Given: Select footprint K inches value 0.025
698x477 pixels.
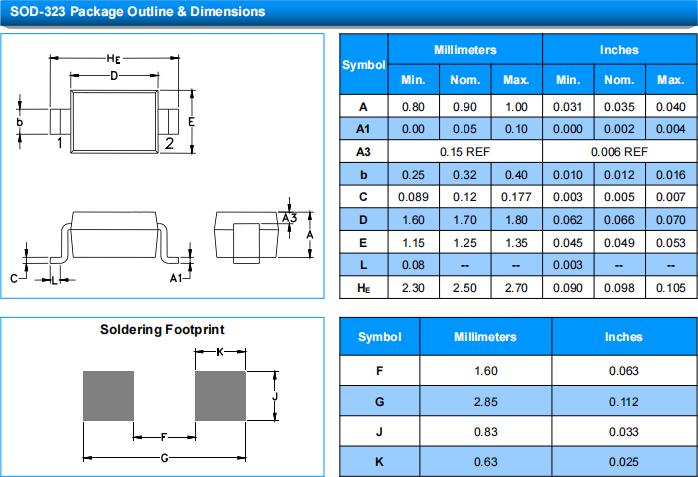Looking at the screenshot, I should point(624,462).
